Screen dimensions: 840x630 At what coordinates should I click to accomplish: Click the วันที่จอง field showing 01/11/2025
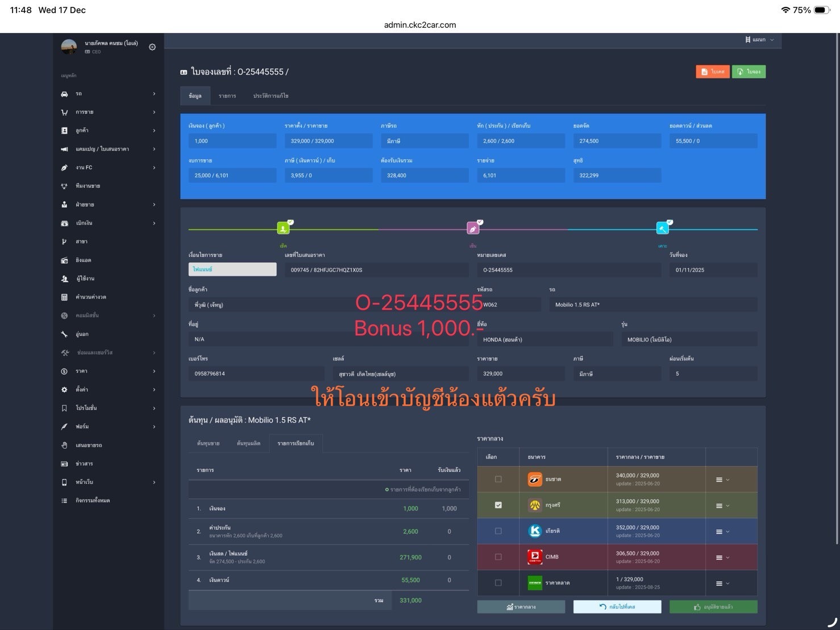coord(713,270)
